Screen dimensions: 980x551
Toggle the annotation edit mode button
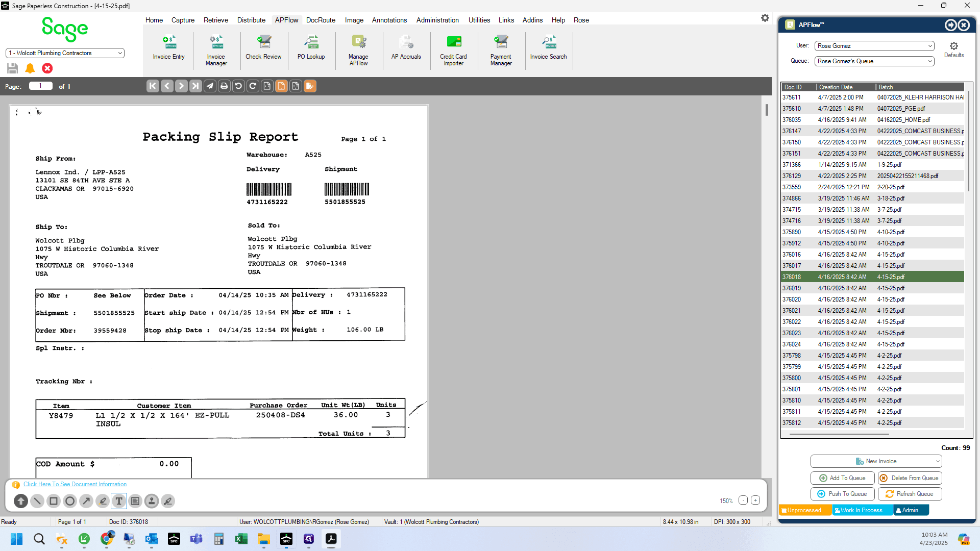tap(310, 86)
